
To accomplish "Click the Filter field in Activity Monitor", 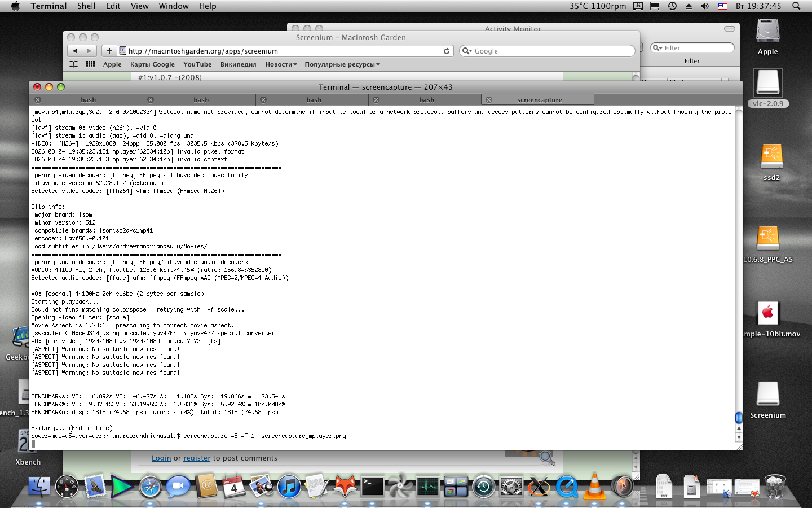I will 692,48.
